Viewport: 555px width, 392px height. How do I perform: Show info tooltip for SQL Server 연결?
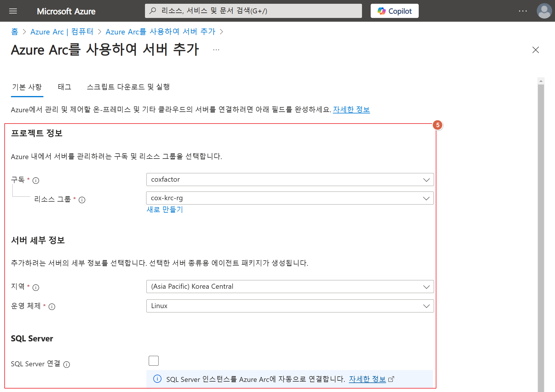[67, 365]
